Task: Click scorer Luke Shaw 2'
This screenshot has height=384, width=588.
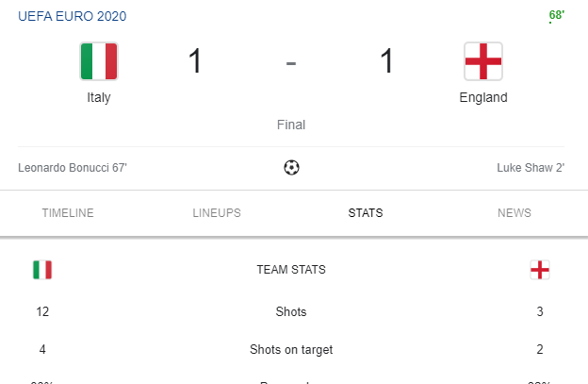Action: click(531, 168)
